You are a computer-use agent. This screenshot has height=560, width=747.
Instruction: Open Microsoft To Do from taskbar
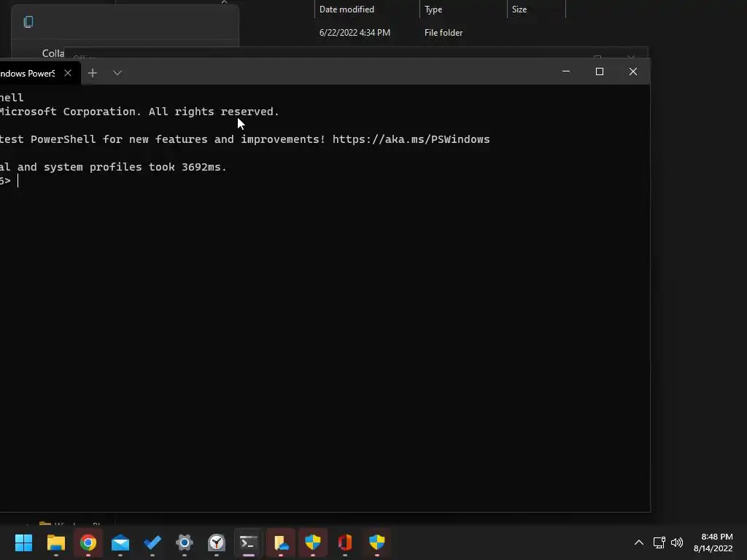(x=152, y=542)
